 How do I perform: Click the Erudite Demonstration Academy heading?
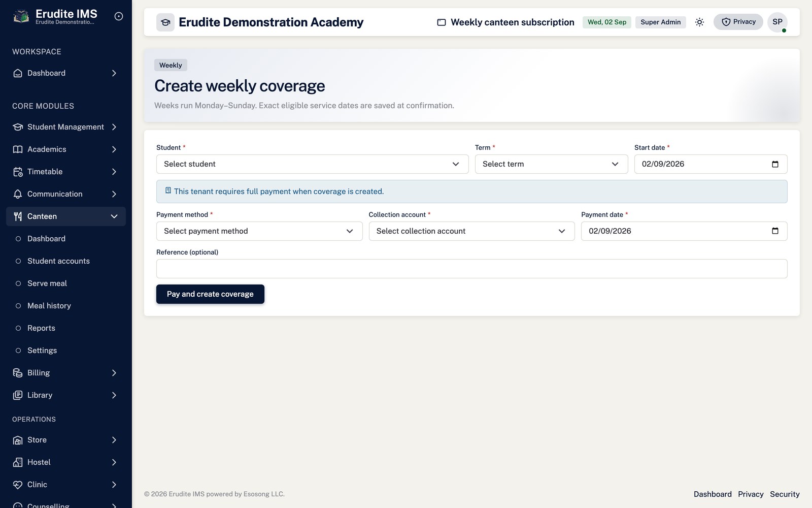pos(271,22)
